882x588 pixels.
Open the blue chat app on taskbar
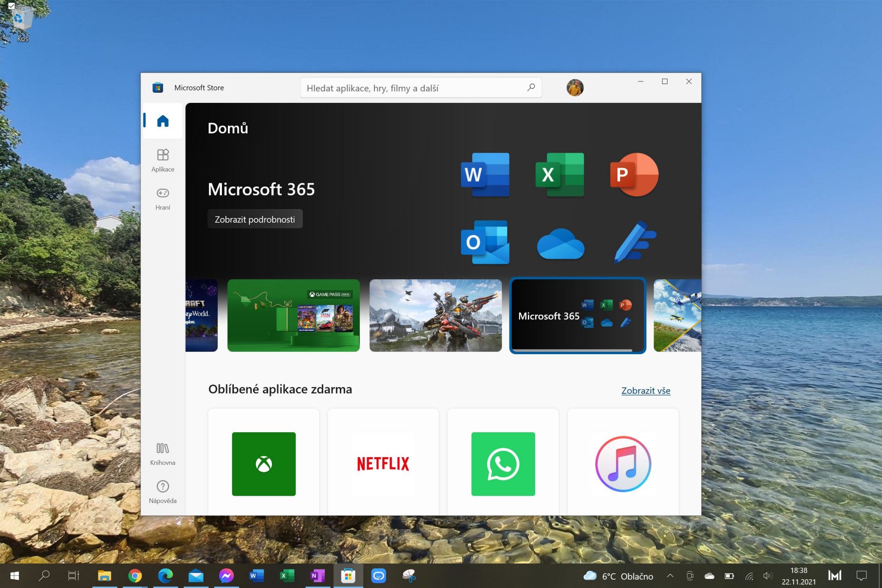click(x=378, y=576)
